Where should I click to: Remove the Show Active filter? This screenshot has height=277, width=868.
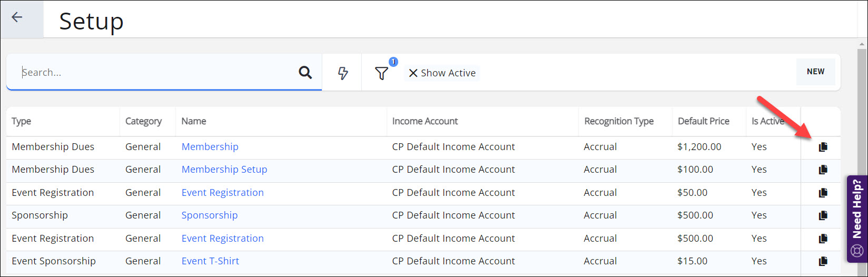click(x=413, y=73)
